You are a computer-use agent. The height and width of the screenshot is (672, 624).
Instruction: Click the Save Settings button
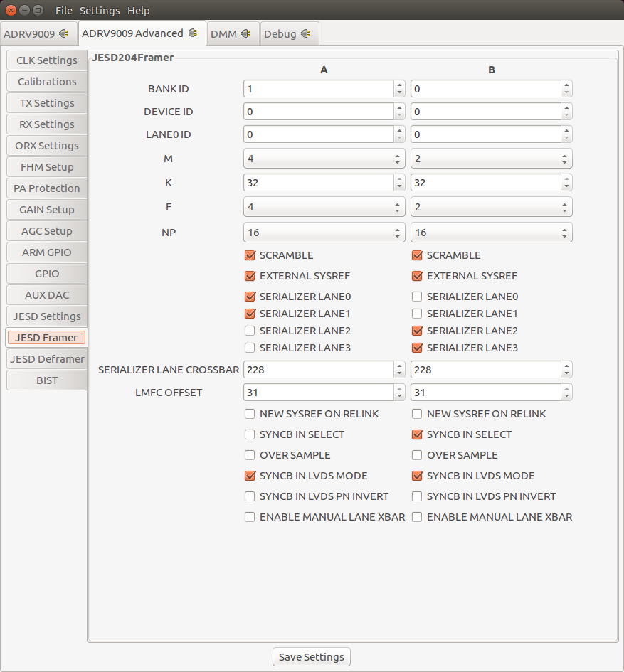[311, 656]
